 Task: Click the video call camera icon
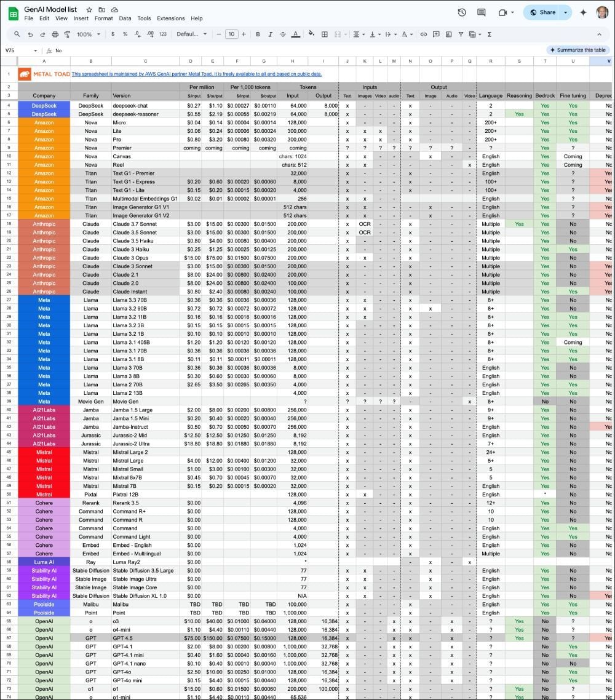click(502, 12)
